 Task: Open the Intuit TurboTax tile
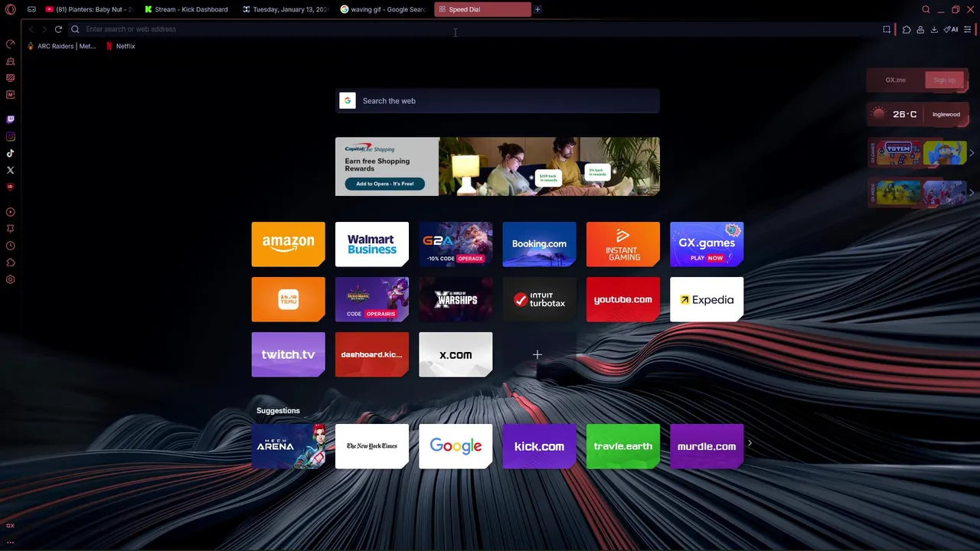coord(539,299)
